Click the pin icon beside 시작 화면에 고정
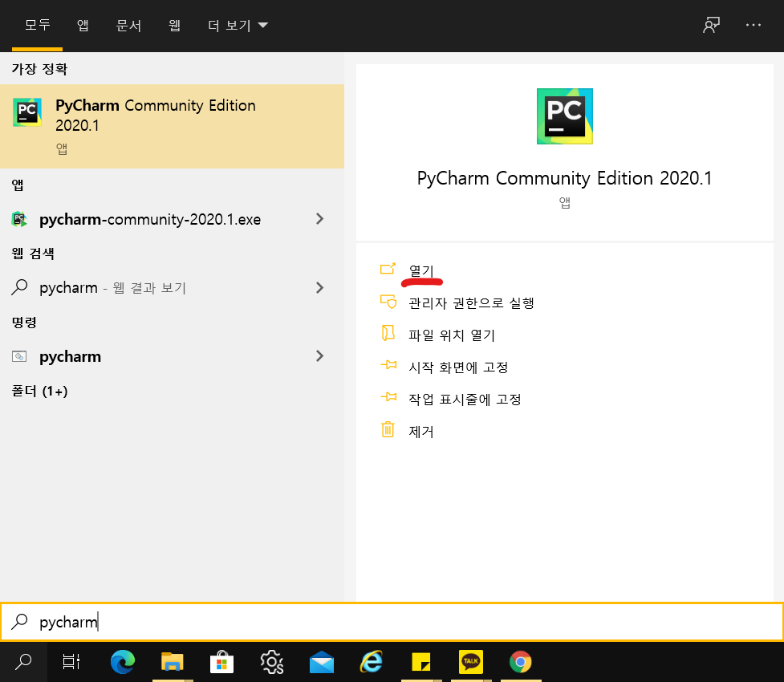The height and width of the screenshot is (682, 784). point(388,365)
